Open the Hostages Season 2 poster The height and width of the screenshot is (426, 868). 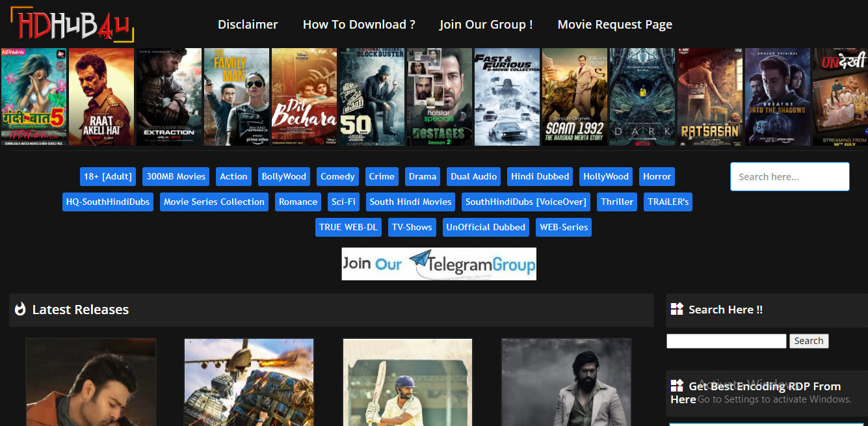point(439,97)
